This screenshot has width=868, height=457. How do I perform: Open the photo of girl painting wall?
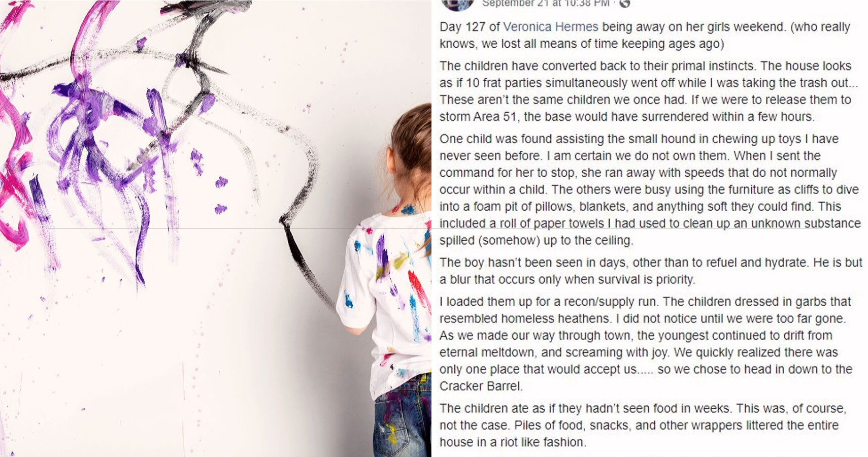pyautogui.click(x=216, y=228)
